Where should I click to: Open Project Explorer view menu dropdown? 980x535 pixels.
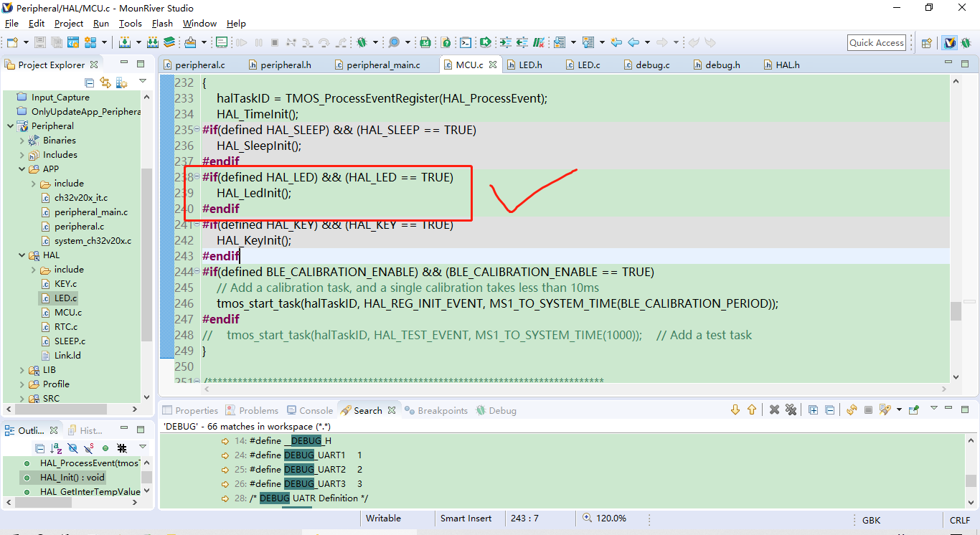tap(143, 82)
